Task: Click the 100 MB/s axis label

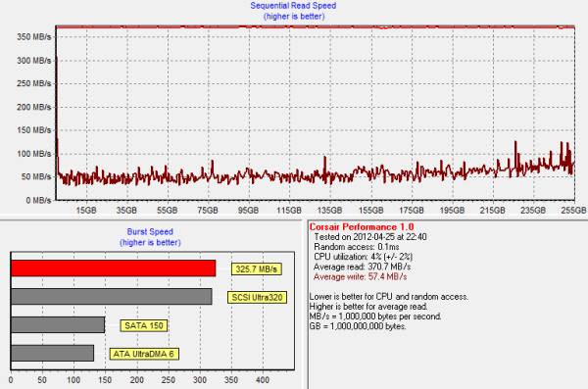Action: (33, 154)
